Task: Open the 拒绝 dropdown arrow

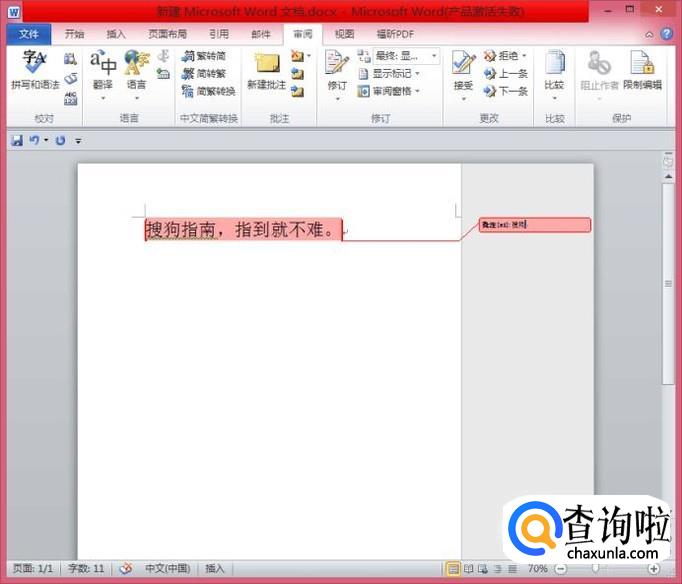Action: (524, 56)
